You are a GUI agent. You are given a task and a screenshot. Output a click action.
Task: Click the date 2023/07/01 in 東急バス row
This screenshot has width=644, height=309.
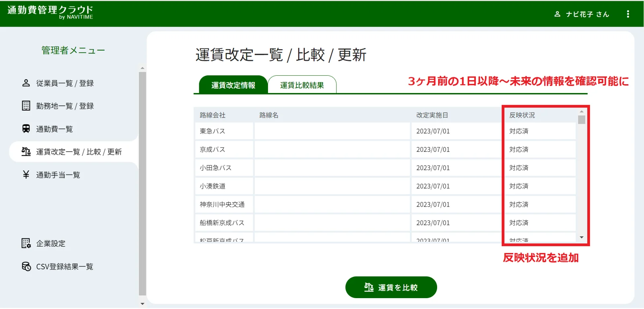coord(433,131)
